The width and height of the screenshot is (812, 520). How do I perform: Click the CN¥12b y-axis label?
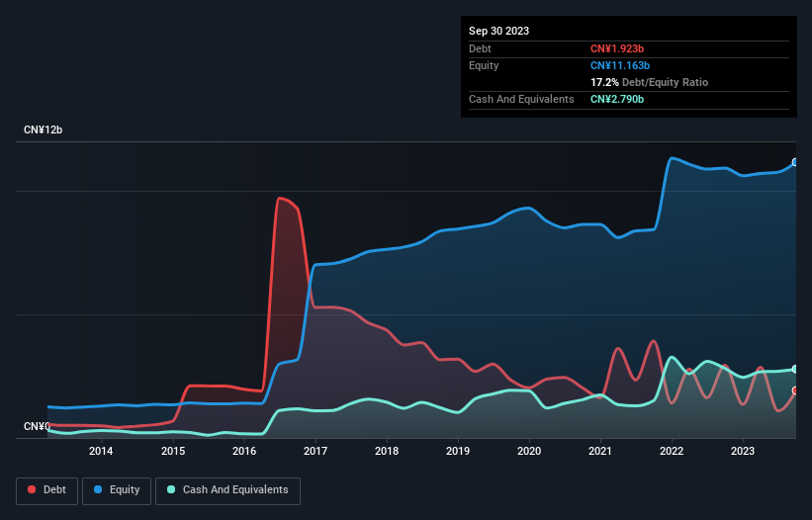[x=43, y=130]
